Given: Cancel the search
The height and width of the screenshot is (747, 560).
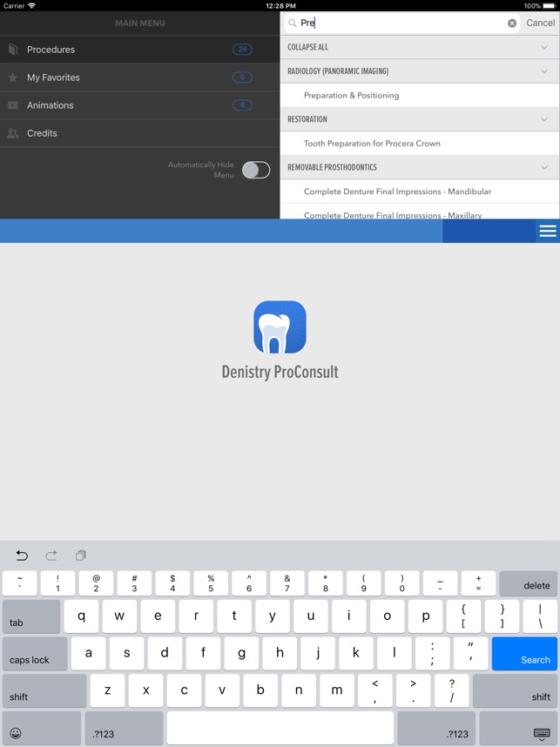Looking at the screenshot, I should point(541,23).
